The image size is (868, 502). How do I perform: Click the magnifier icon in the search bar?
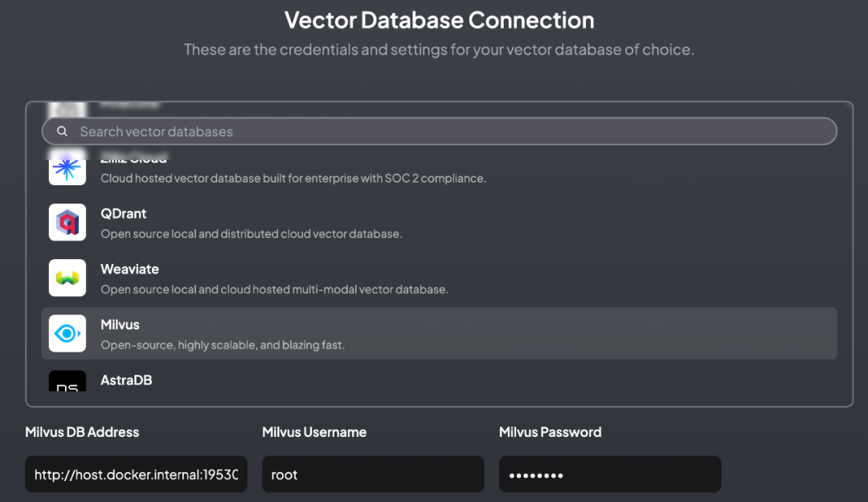[62, 131]
